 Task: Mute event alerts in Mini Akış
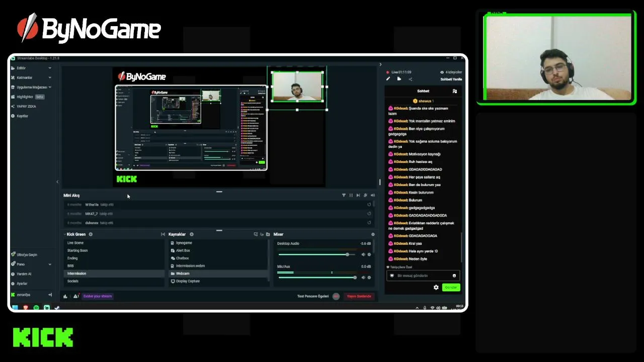click(365, 195)
